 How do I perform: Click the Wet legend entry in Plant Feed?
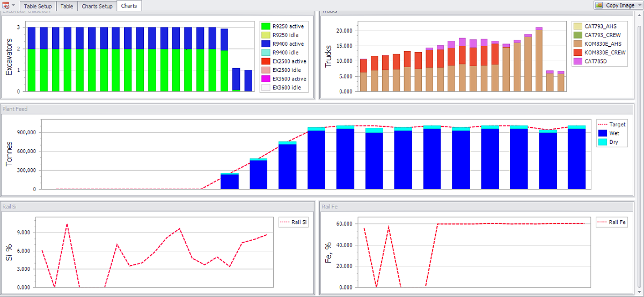coord(609,133)
